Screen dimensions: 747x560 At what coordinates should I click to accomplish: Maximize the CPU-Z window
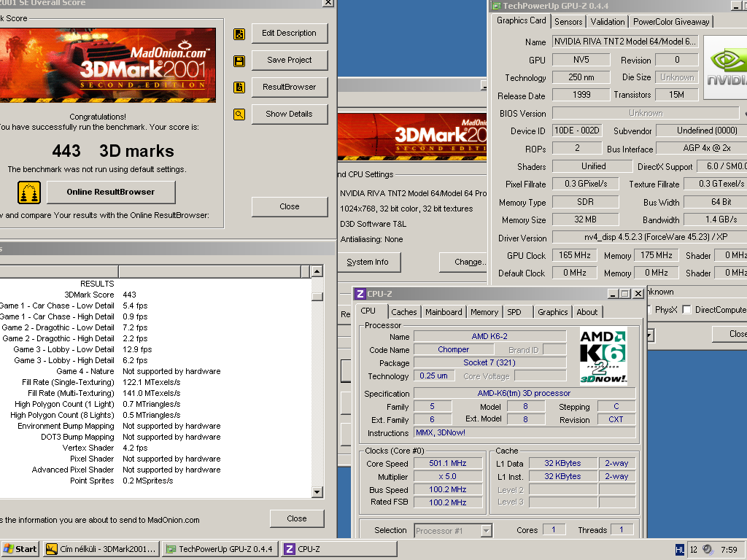pos(625,294)
